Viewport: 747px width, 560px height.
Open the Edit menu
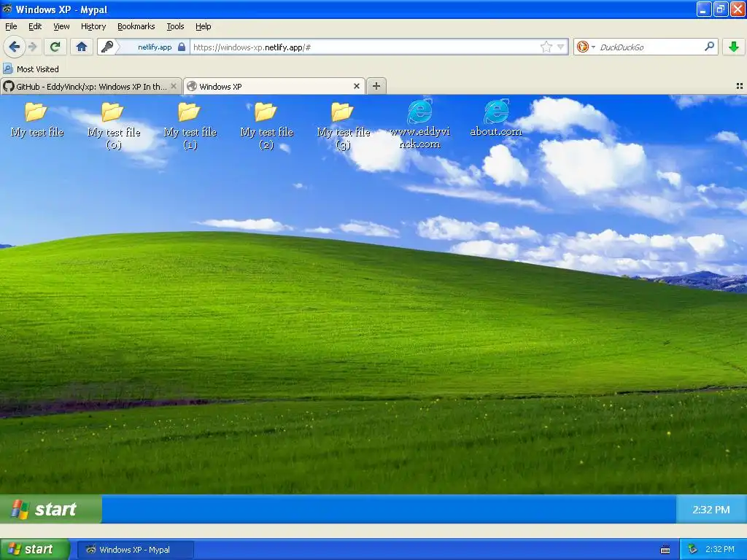[35, 26]
